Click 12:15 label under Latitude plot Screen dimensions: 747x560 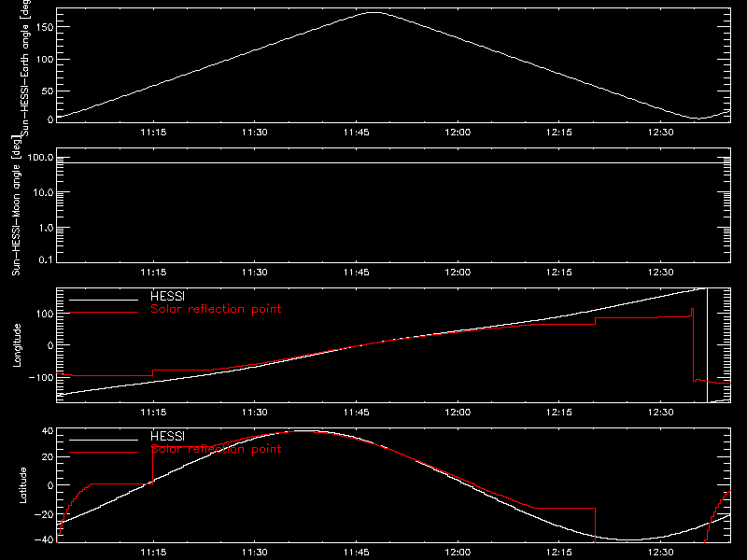click(559, 553)
